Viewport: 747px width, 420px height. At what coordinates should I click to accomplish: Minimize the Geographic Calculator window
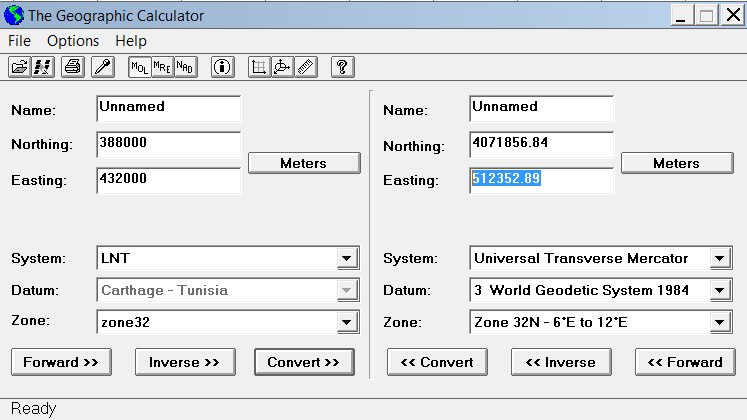tap(682, 15)
